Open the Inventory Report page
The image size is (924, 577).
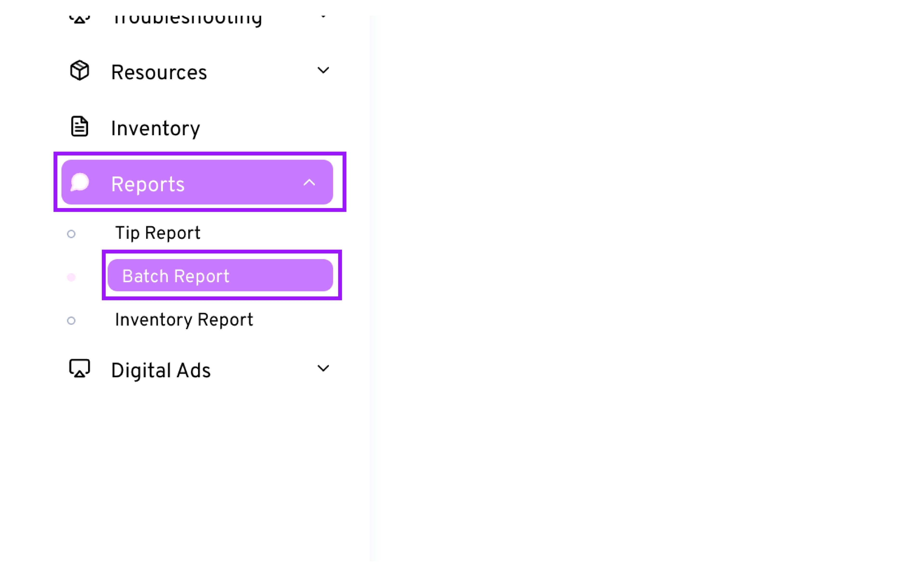184,320
